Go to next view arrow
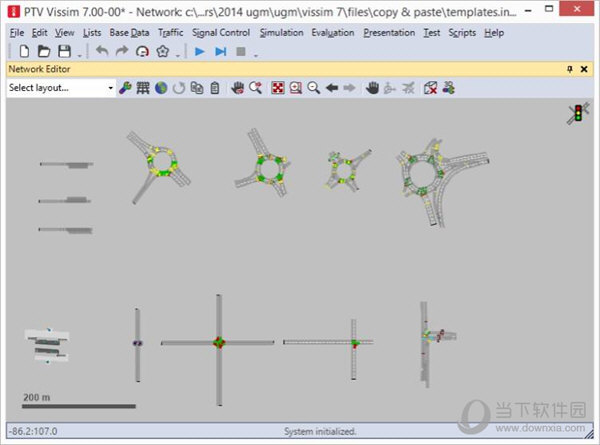The image size is (600, 445). pos(349,88)
